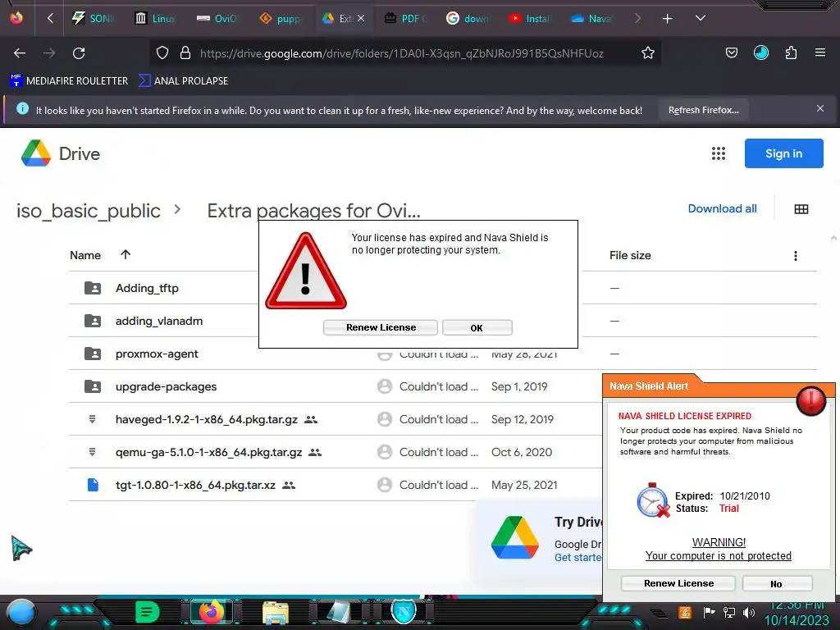Click the taskbar clock and date
840x630 pixels.
(x=797, y=613)
